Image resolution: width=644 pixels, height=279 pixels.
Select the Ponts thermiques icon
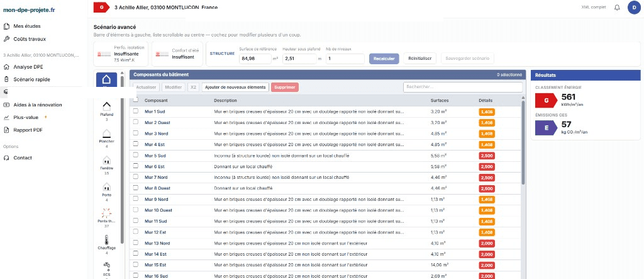(x=106, y=213)
